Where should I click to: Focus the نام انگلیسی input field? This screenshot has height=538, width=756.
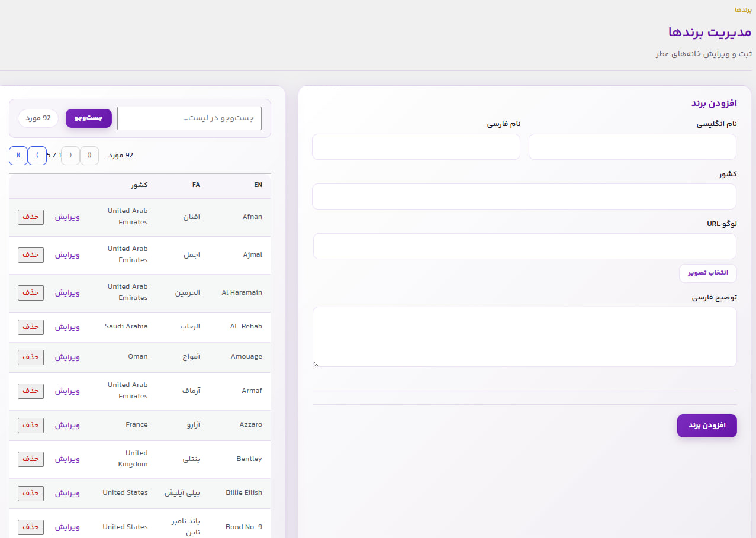click(x=632, y=147)
